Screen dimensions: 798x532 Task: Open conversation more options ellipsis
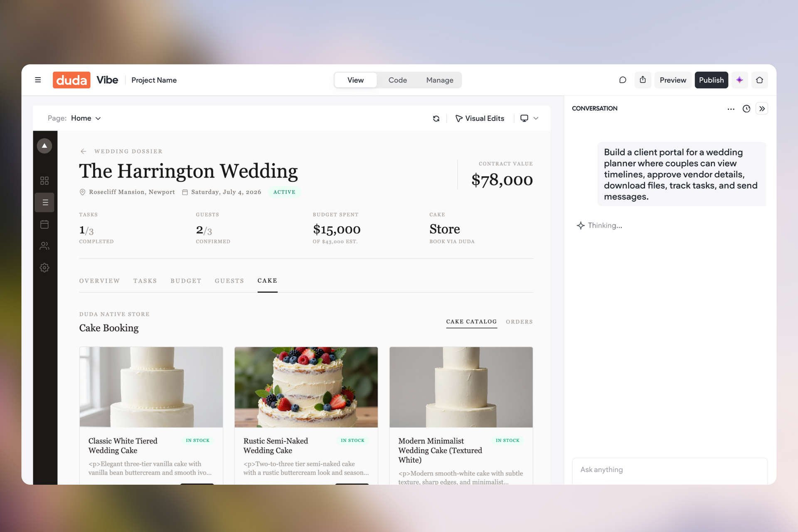pos(731,109)
